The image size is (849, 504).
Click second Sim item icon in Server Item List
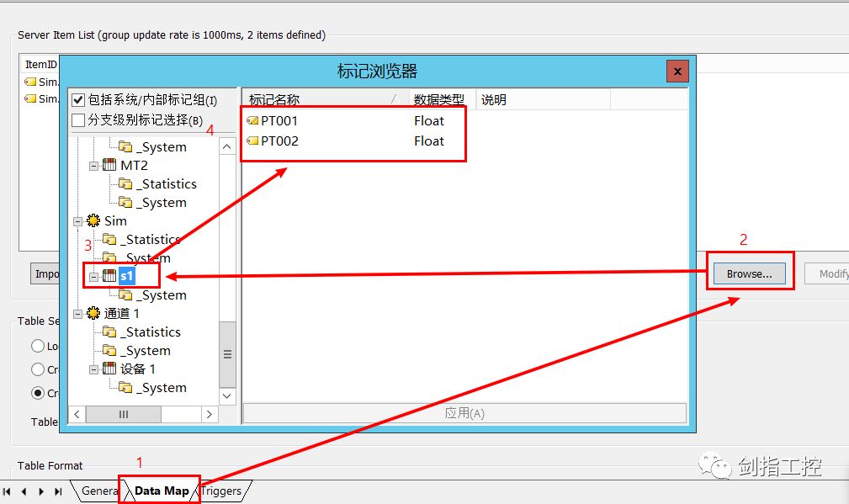click(30, 98)
